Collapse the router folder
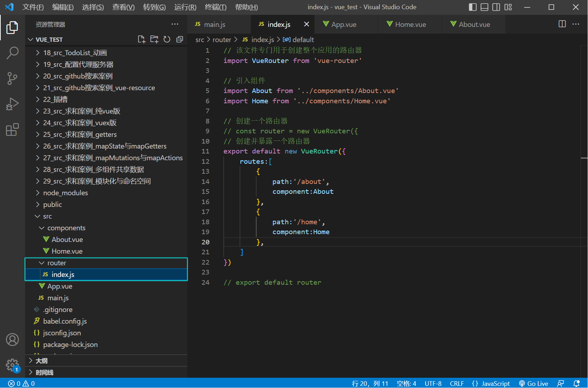The height and width of the screenshot is (388, 588). [106, 263]
